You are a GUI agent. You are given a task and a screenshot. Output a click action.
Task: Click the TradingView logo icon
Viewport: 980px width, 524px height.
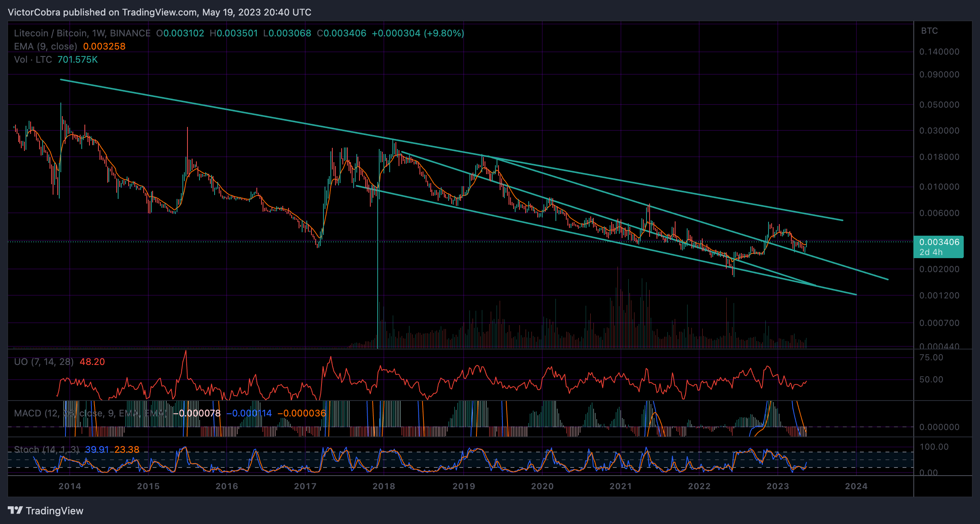15,510
